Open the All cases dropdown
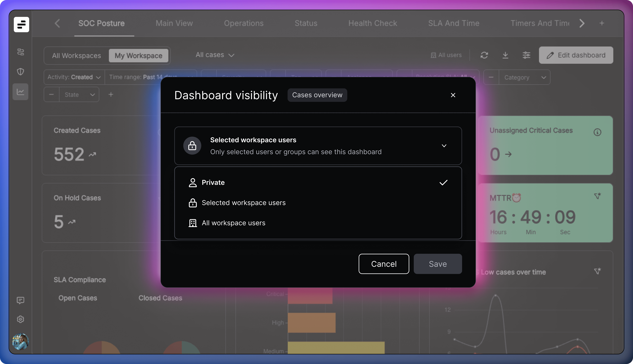 click(215, 55)
